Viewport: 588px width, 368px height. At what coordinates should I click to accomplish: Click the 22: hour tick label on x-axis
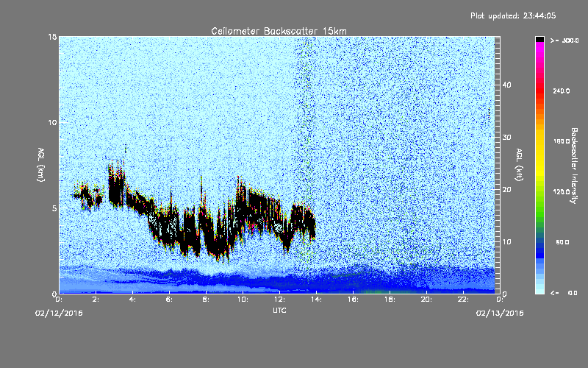coord(463,300)
